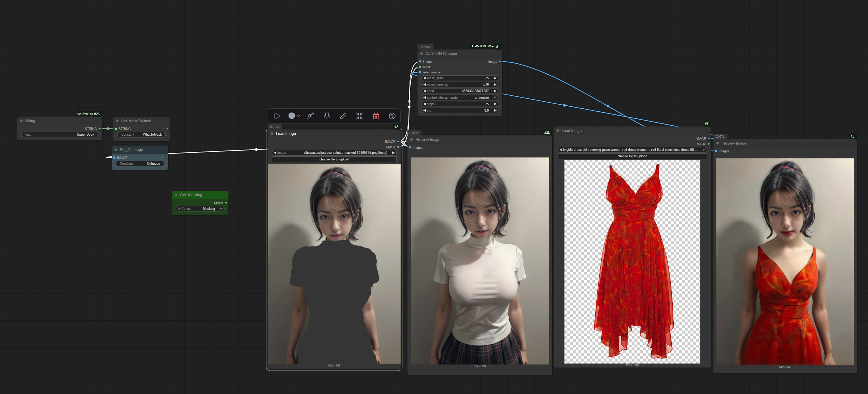The width and height of the screenshot is (868, 394).
Task: Delete the node with the red trash icon
Action: (x=376, y=116)
